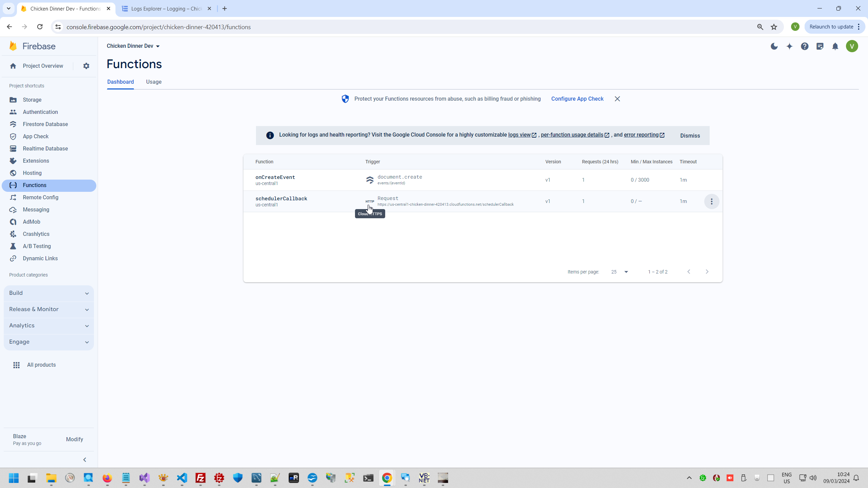Open the help question mark icon

(805, 46)
